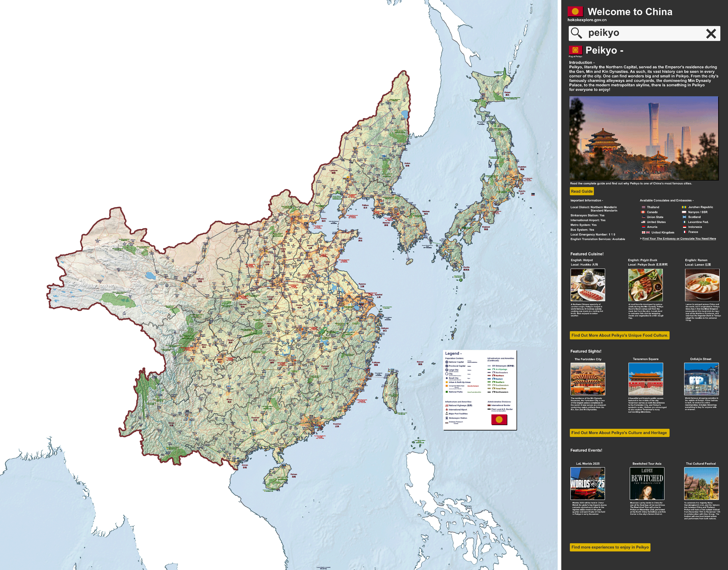Click Find Out More About Peikyo's Food Culture
Screen dimensions: 728x570
click(x=620, y=335)
